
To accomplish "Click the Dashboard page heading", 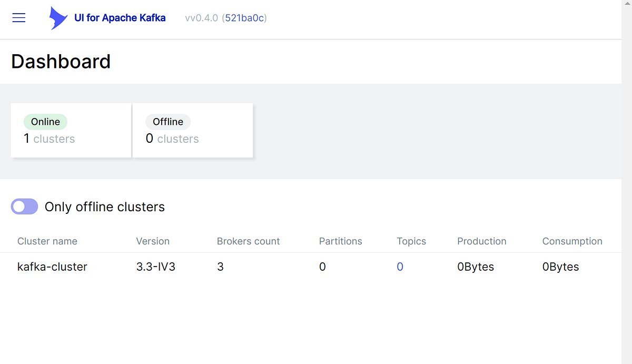I will click(61, 62).
